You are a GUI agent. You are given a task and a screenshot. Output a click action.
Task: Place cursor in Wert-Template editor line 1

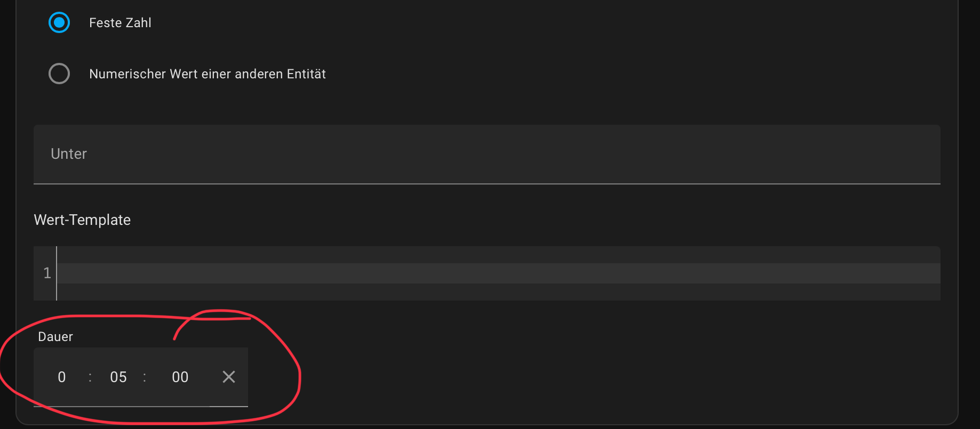tap(498, 273)
